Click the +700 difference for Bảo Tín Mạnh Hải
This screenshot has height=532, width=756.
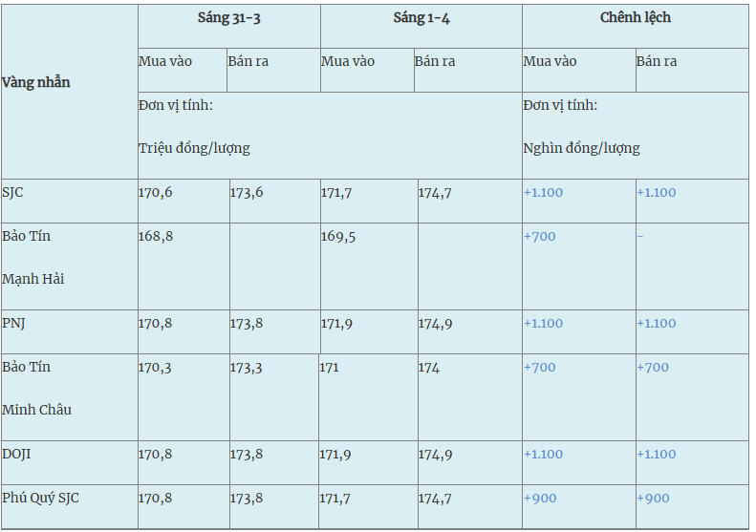coord(540,237)
